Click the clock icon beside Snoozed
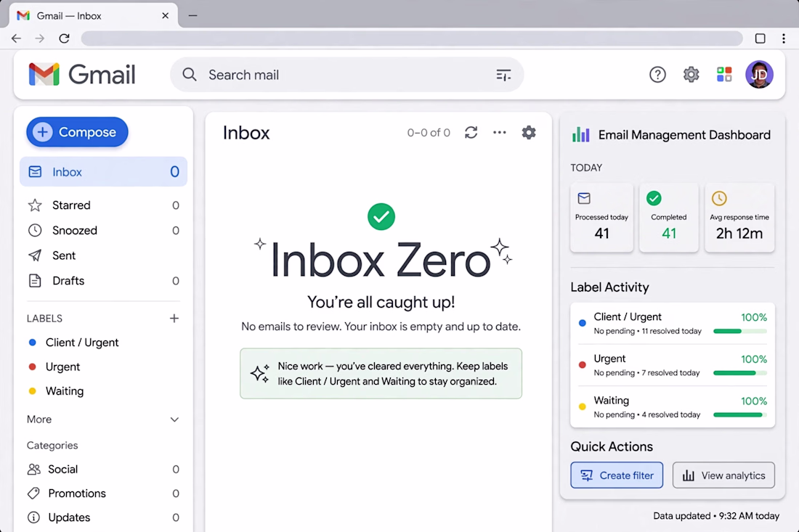Image resolution: width=799 pixels, height=532 pixels. tap(35, 230)
